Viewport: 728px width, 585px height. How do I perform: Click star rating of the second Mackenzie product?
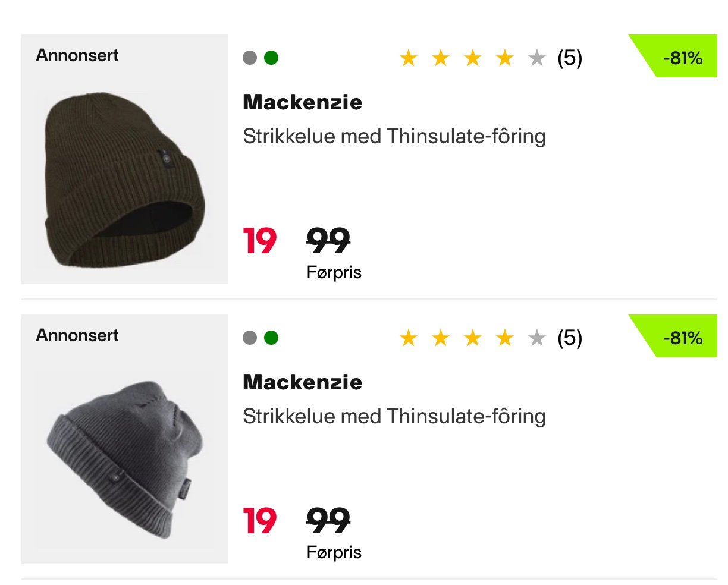[x=472, y=338]
